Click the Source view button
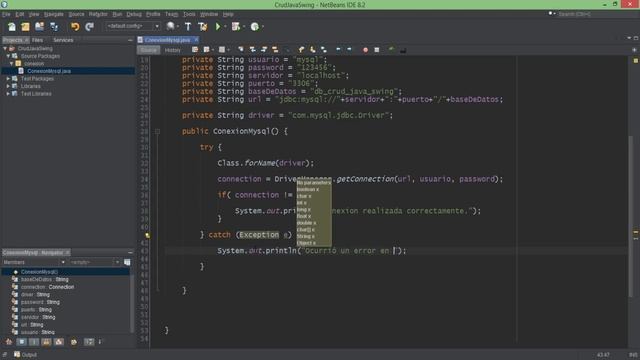Viewport: 640px width, 360px height. point(149,50)
